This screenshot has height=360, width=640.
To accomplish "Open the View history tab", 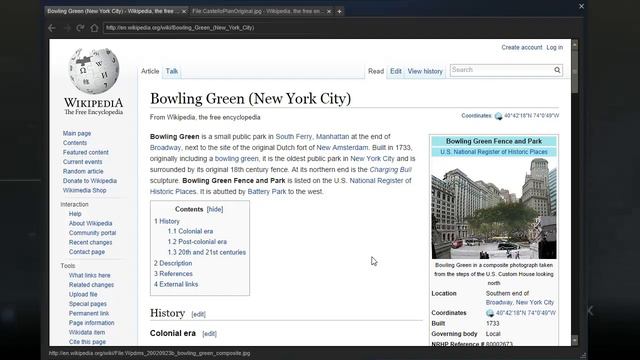I will point(425,71).
